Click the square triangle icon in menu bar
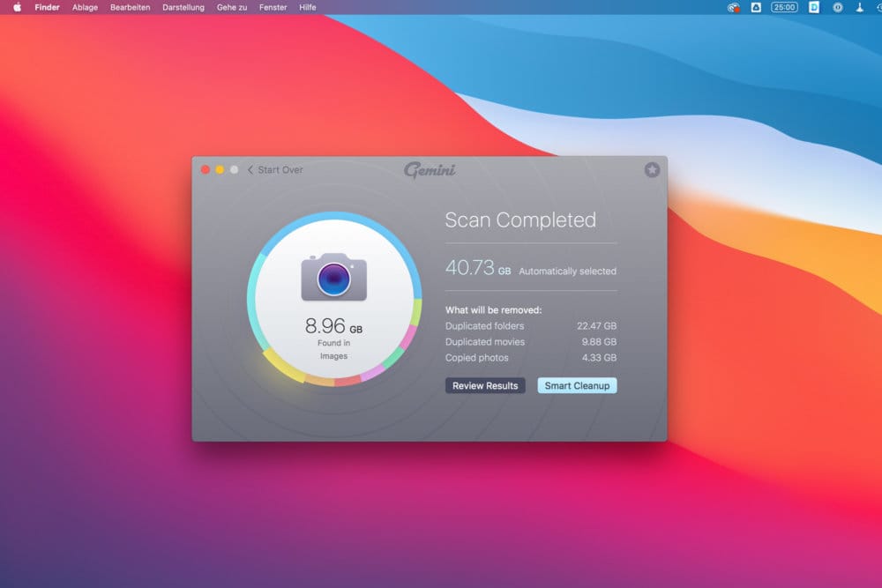882x588 pixels. tap(756, 7)
